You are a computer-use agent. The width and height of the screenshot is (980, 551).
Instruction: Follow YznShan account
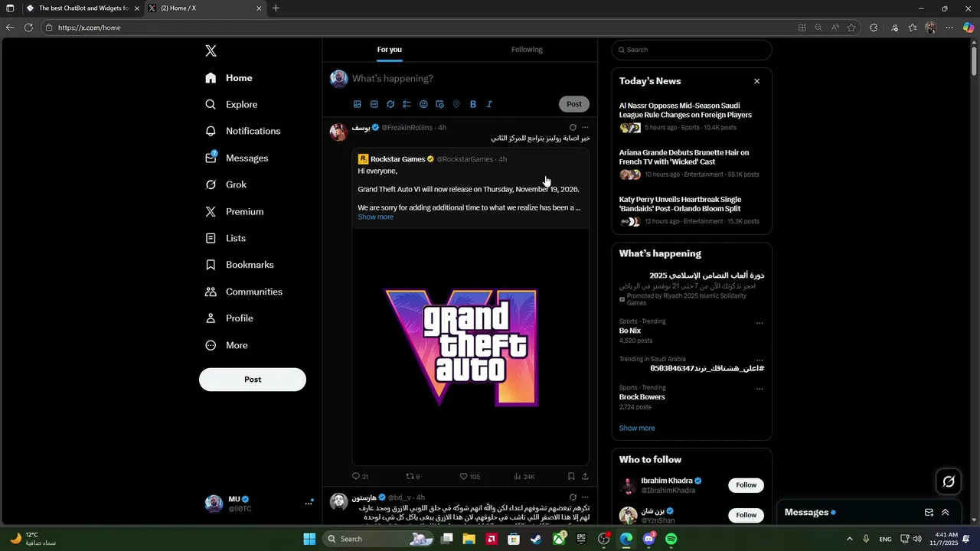tap(746, 515)
